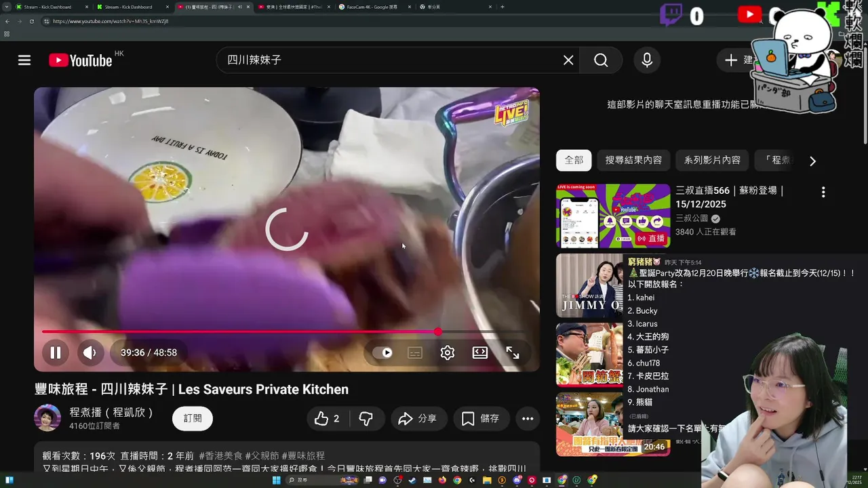
Task: Select the 搜尋結果內容 chip
Action: pos(633,161)
